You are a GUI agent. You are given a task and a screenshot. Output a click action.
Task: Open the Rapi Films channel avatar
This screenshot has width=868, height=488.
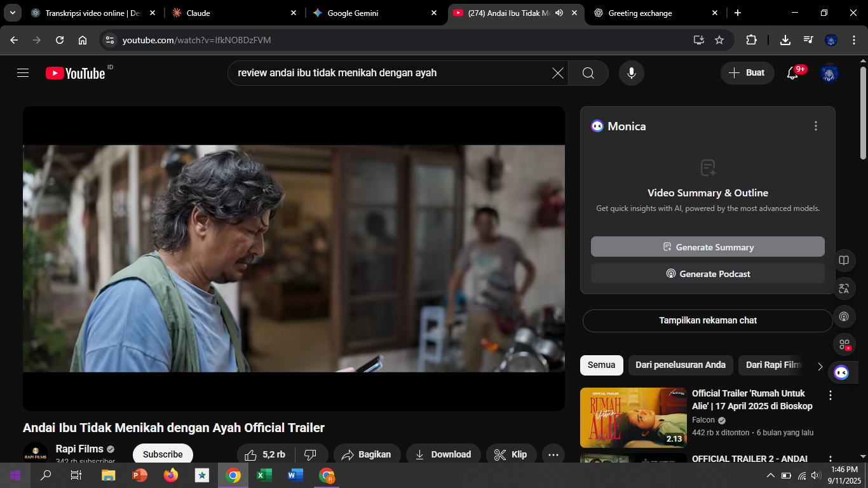pyautogui.click(x=36, y=453)
